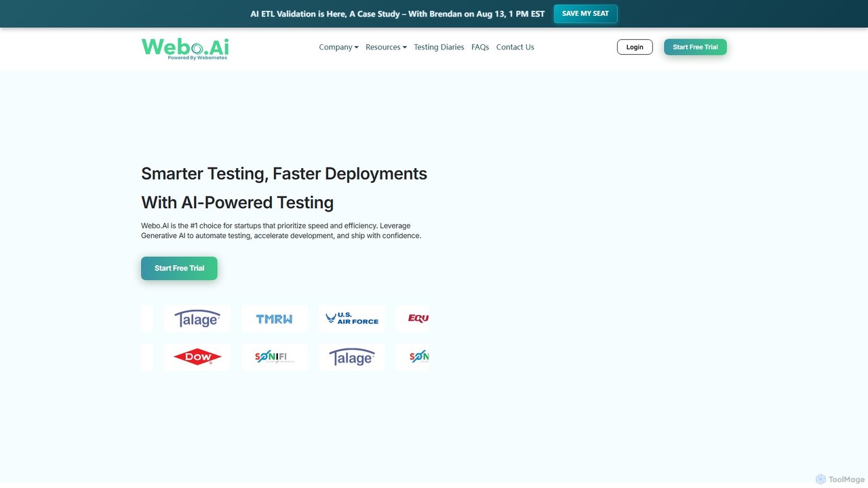
Task: Click the Sonifi logo next to Dow
Action: [x=275, y=357]
